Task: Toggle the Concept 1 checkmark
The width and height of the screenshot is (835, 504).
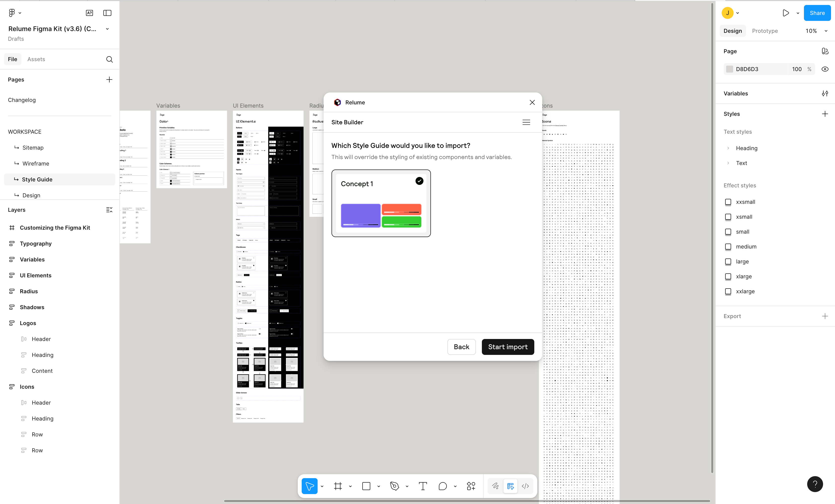Action: [x=419, y=181]
